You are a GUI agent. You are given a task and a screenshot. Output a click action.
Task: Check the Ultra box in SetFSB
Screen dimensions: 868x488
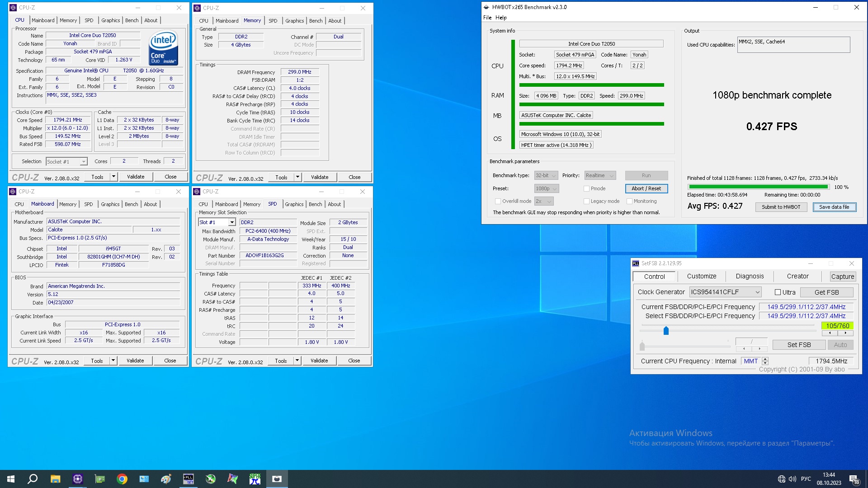point(778,292)
